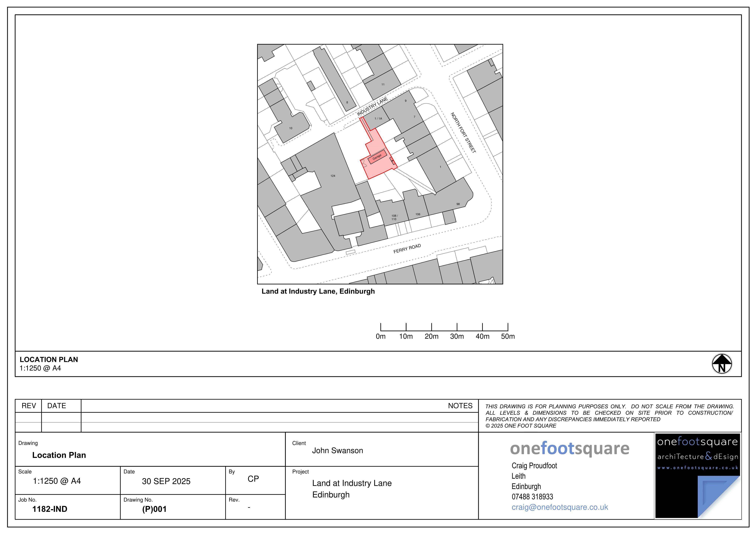Click building label 108 / 110

[x=394, y=217]
